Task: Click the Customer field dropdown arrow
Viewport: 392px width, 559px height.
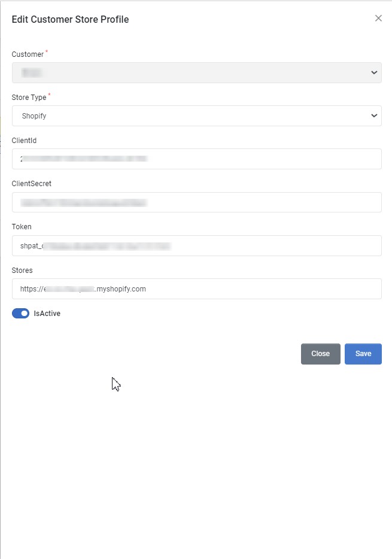Action: point(373,72)
